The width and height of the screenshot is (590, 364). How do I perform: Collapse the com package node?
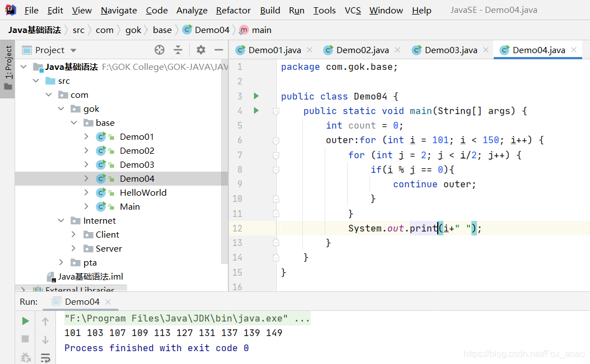click(x=49, y=94)
